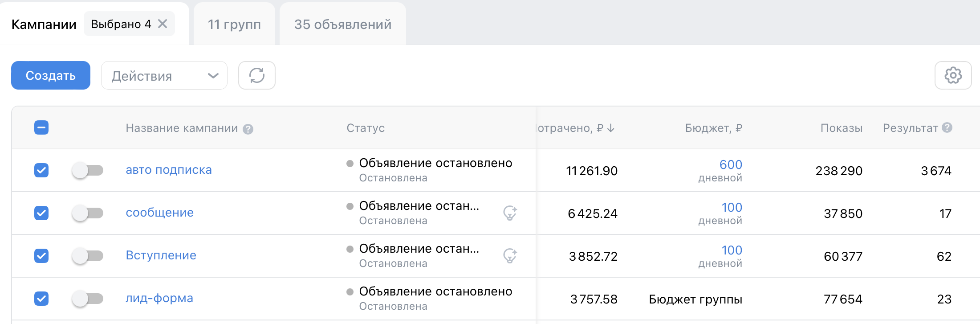Viewport: 980px width, 324px height.
Task: Uncheck the авто подписка campaign checkbox
Action: 41,170
